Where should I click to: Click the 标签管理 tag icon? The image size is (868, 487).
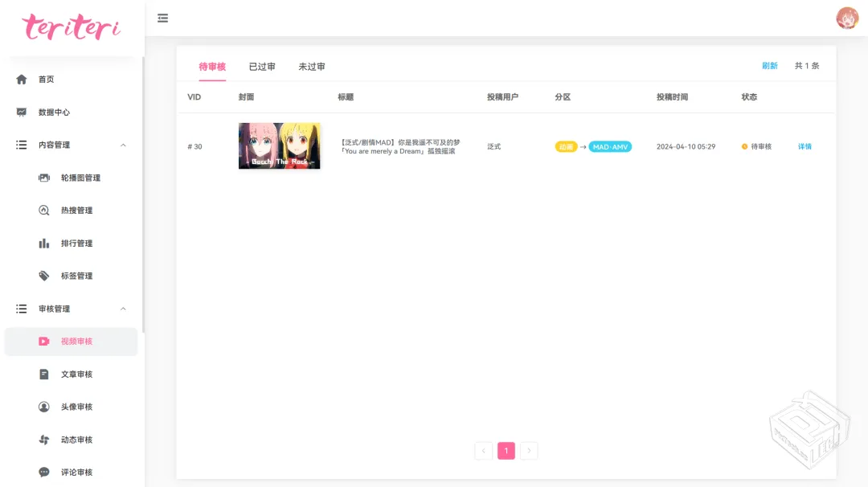pyautogui.click(x=44, y=276)
